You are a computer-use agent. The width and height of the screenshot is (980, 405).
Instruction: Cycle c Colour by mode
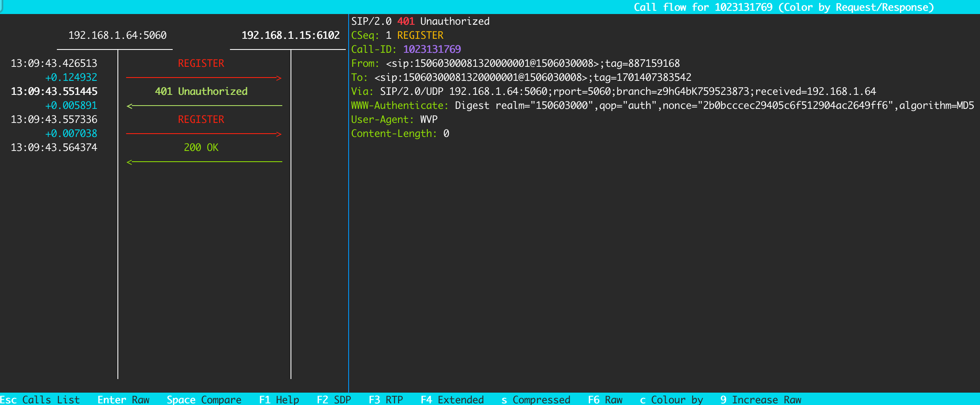pos(671,400)
